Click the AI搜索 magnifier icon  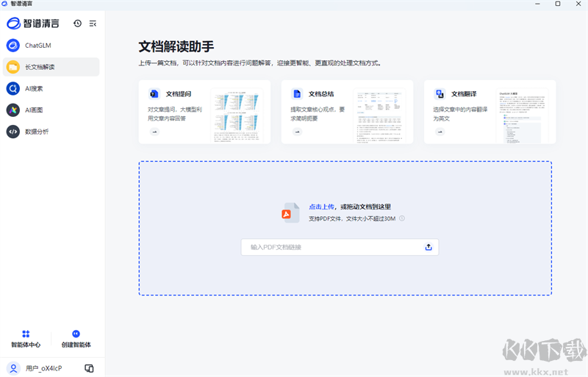tap(13, 88)
